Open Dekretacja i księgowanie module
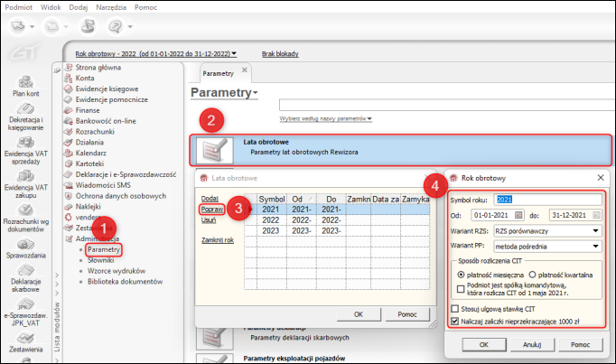Screen dimensions: 616x364 tap(25, 108)
